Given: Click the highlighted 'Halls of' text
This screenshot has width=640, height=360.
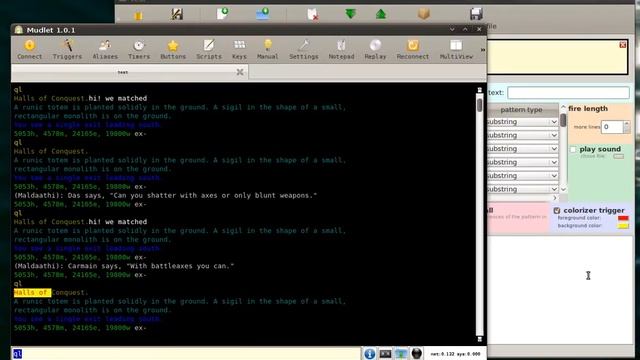Looking at the screenshot, I should click(x=32, y=293).
